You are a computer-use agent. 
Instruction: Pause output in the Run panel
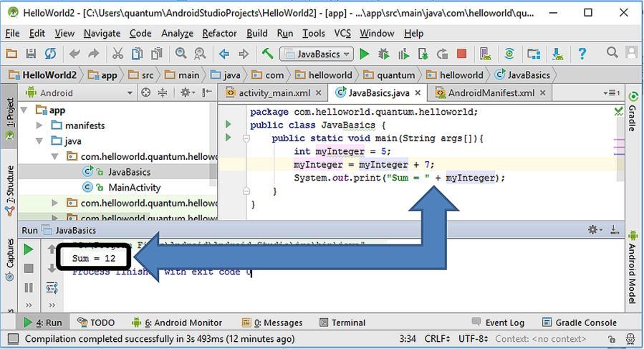click(x=29, y=287)
